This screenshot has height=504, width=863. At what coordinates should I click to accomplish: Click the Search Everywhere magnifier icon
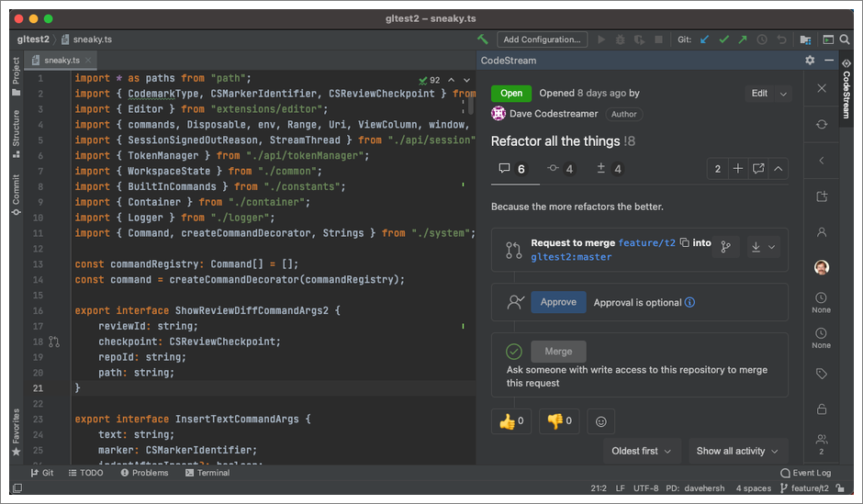845,39
